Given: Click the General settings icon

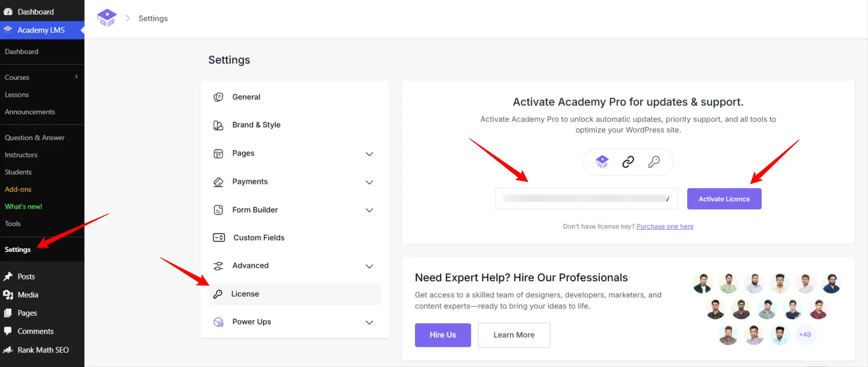Looking at the screenshot, I should pos(218,97).
